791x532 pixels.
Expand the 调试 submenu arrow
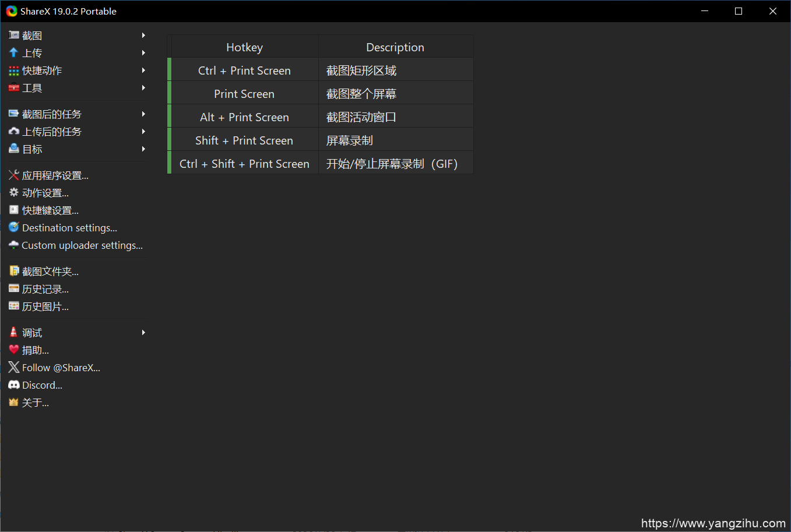(x=143, y=332)
